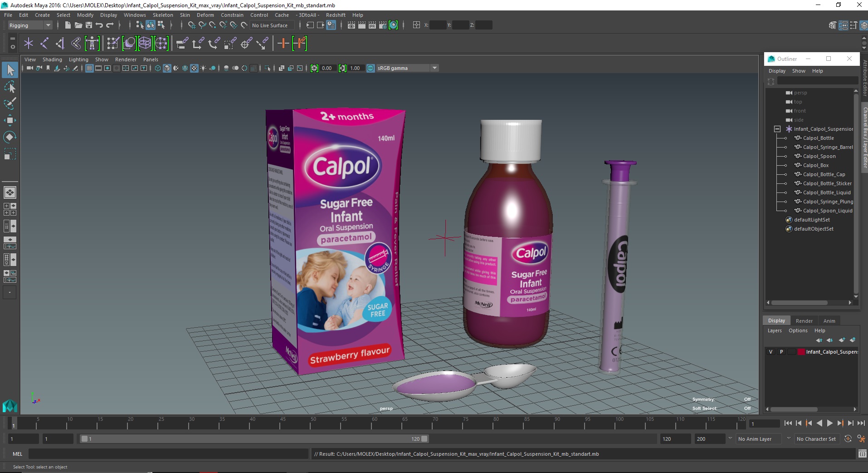The image size is (868, 473).
Task: Click the Create Lattice shelf icon
Action: [145, 44]
